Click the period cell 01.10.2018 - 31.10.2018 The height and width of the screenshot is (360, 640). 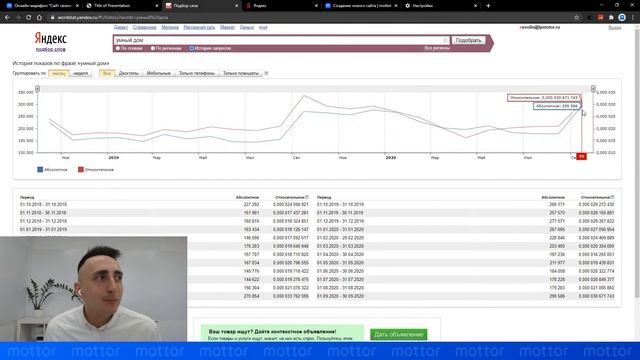tap(43, 204)
